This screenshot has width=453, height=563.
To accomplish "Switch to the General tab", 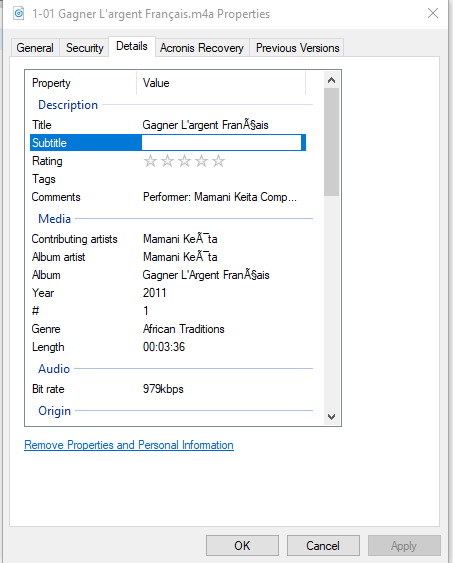I will coord(35,48).
